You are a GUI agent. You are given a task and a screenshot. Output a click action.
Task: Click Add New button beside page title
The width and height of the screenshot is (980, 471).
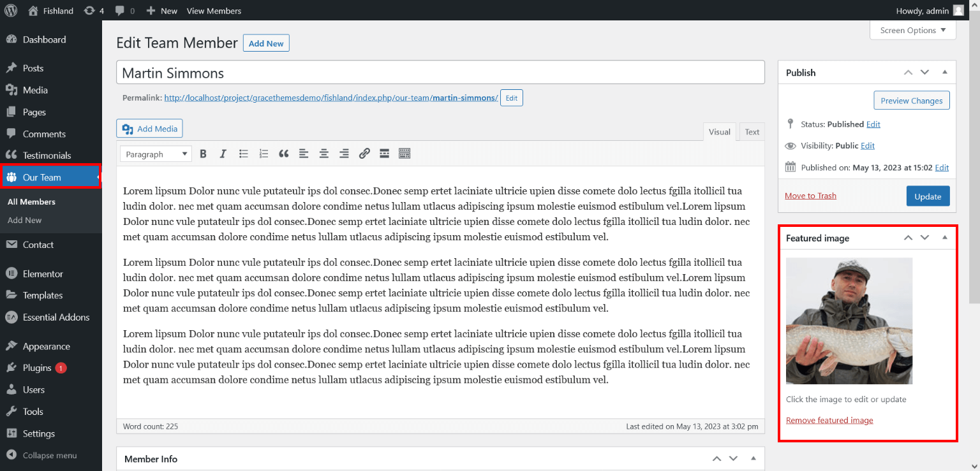coord(266,43)
